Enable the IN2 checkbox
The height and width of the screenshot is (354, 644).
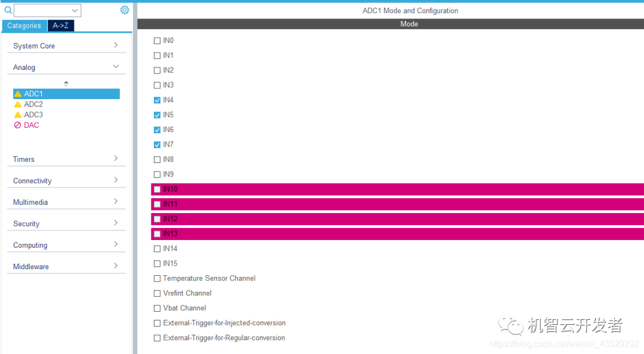coord(157,70)
